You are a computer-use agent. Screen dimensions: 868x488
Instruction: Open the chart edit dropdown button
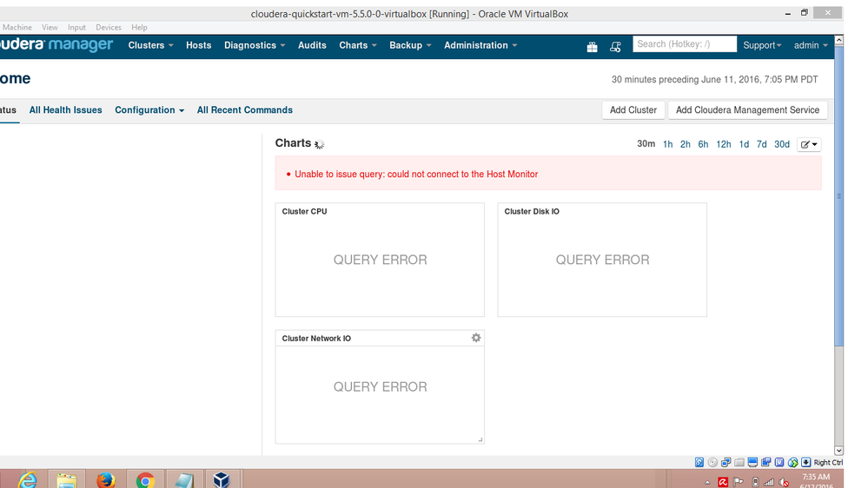pos(809,144)
